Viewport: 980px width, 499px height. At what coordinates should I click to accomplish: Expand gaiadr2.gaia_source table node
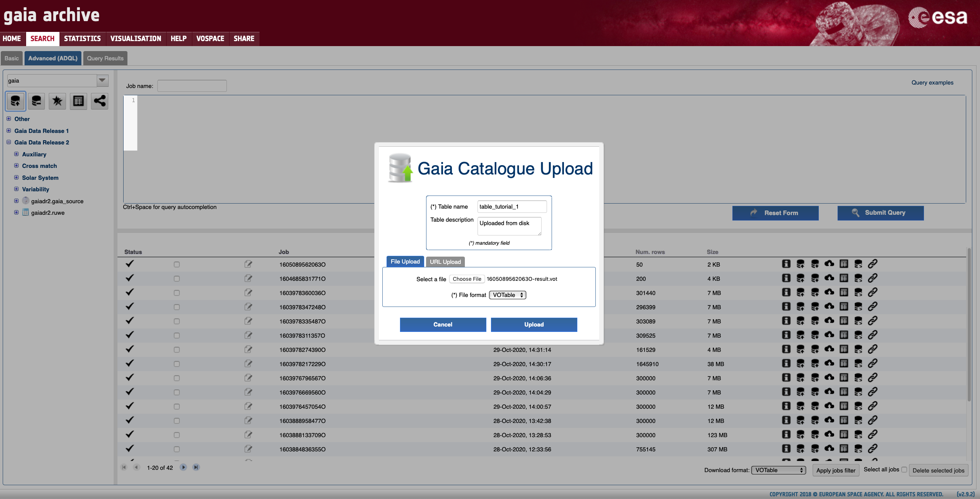(x=16, y=201)
